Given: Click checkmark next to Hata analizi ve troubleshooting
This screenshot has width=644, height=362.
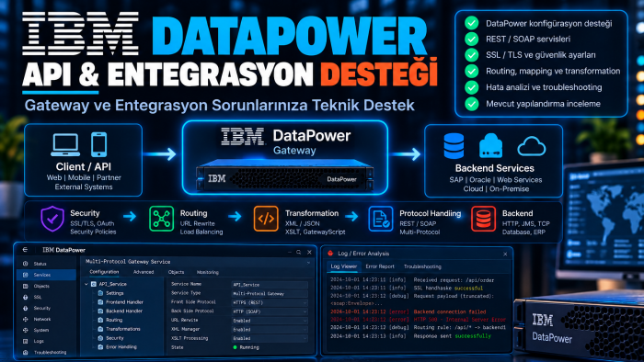Looking at the screenshot, I should 471,87.
